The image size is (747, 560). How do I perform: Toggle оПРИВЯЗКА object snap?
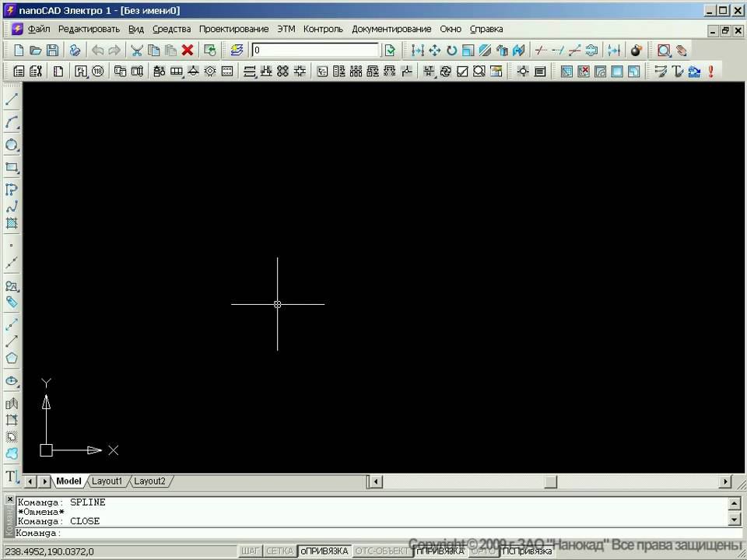pos(324,551)
